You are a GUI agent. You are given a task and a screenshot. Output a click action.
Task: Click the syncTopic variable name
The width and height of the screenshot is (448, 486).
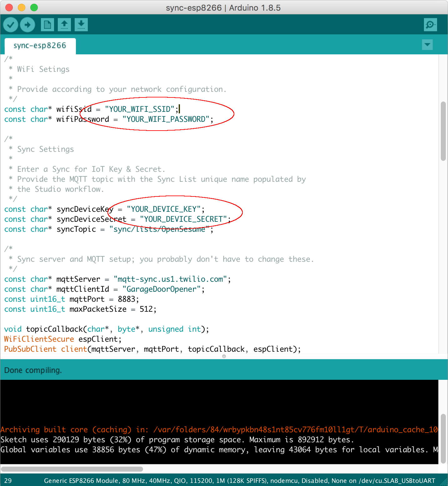(76, 229)
